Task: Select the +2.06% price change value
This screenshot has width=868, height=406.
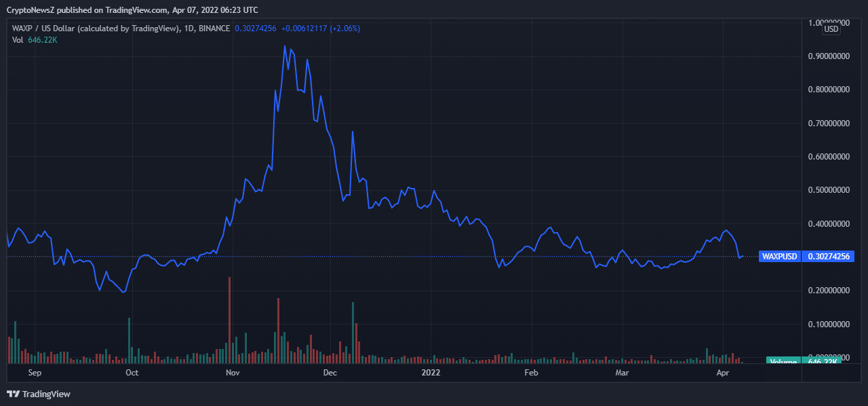Action: point(344,29)
